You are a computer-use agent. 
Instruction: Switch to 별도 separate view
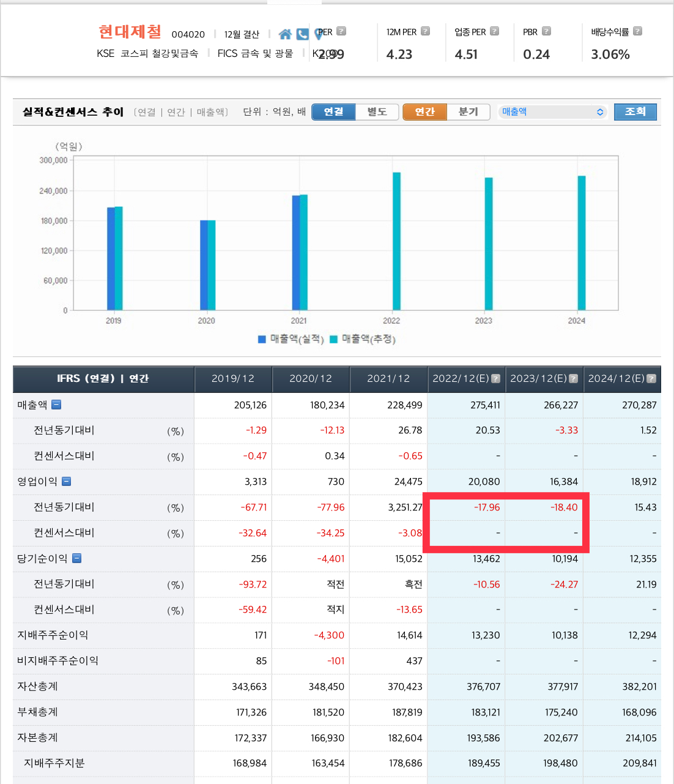pyautogui.click(x=377, y=112)
